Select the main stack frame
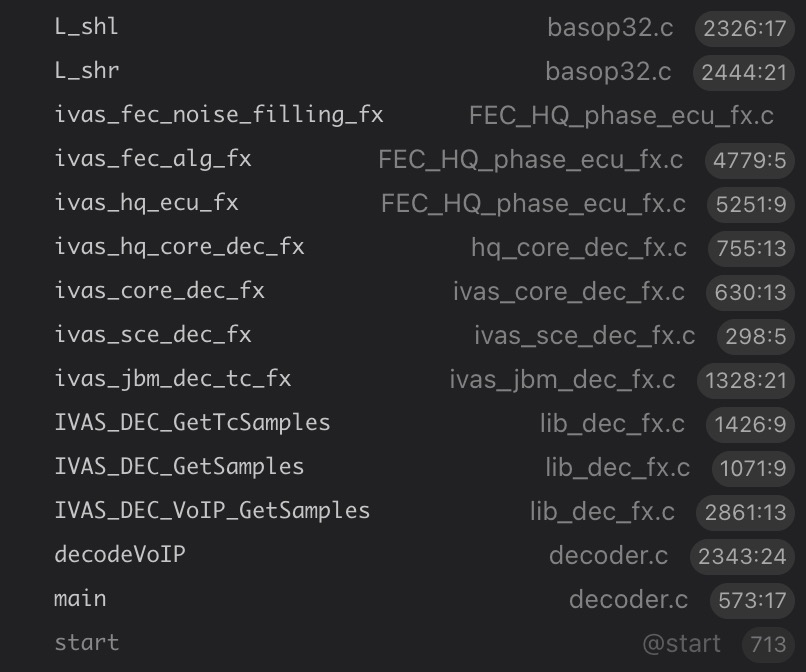 coord(80,599)
